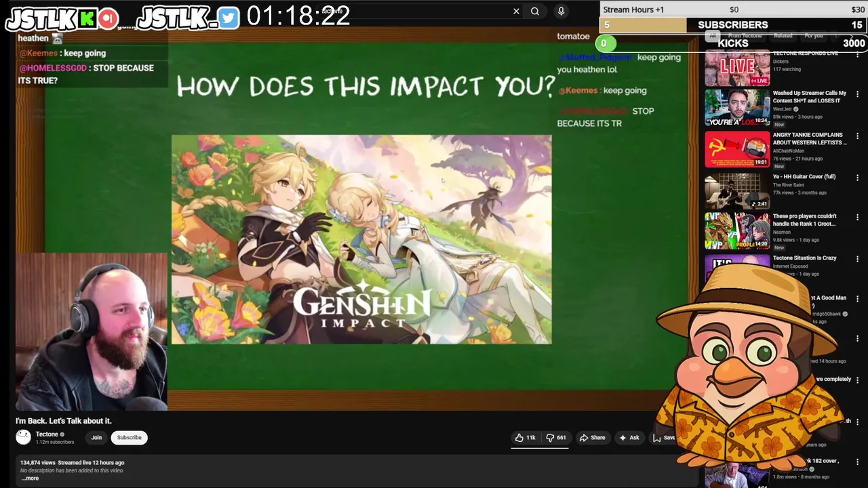Open the options menu for ANGRY TANKIE video

click(857, 138)
